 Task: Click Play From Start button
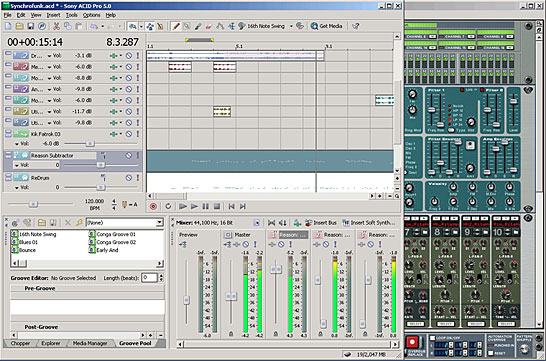[182, 206]
